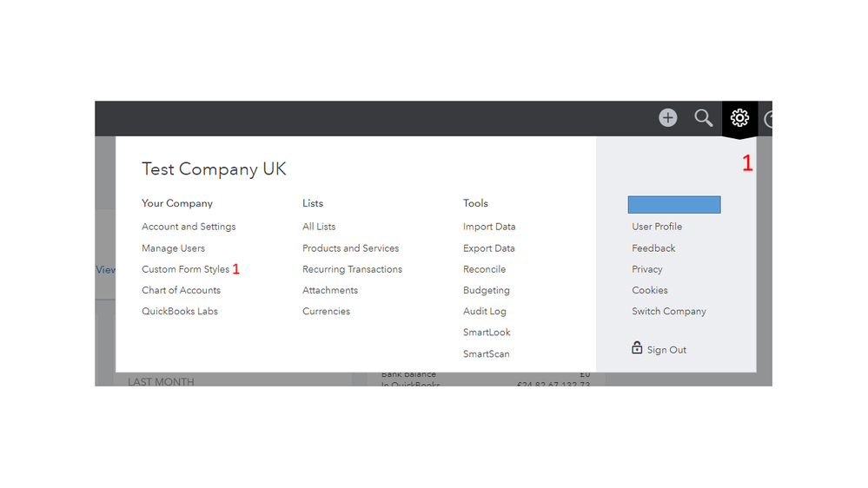Open Recurring Transactions list

click(352, 269)
